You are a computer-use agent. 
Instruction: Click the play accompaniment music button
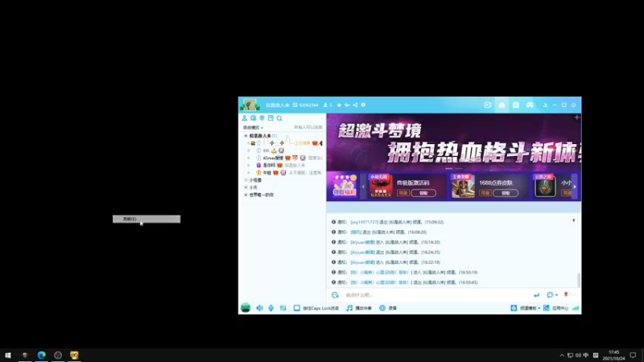358,308
